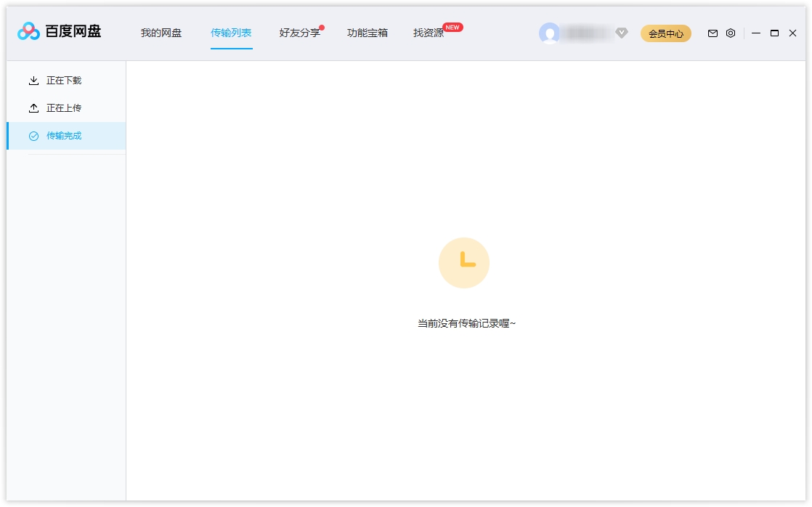Click the checkmark icon beside 传输完成

pyautogui.click(x=34, y=136)
